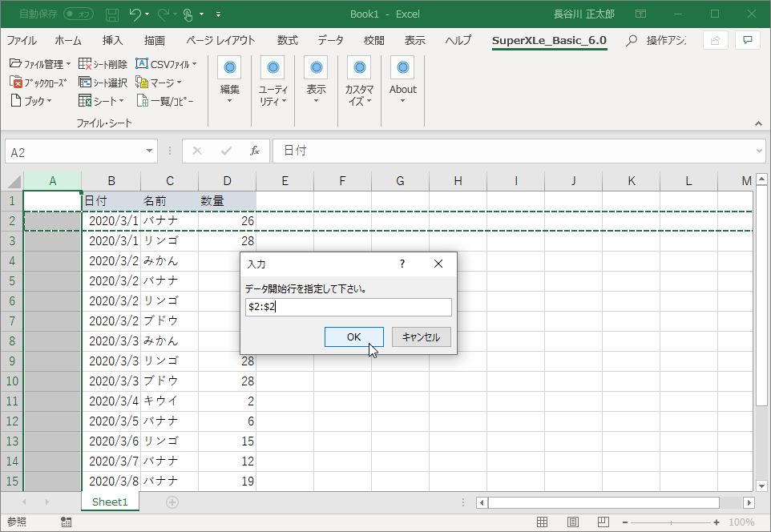
Task: Click Page Break Preview icon
Action: pyautogui.click(x=603, y=522)
